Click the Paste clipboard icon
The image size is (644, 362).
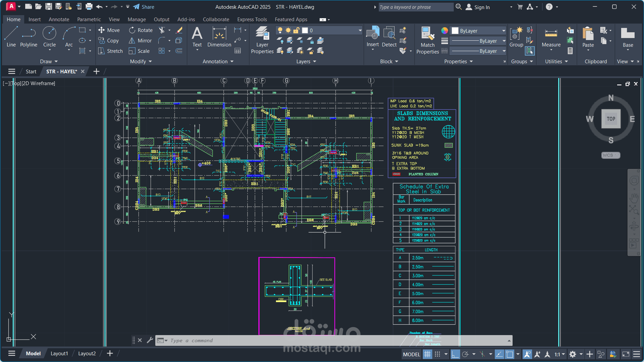point(588,37)
